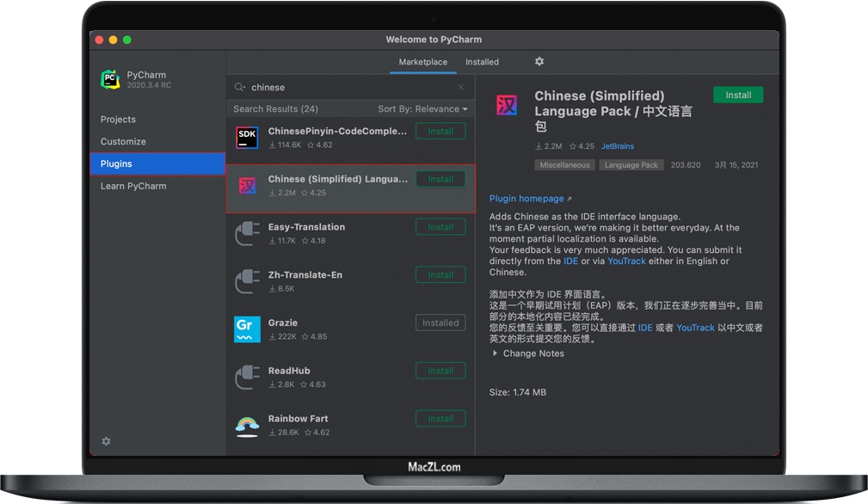Click the IDE link in Chinese description

click(645, 328)
